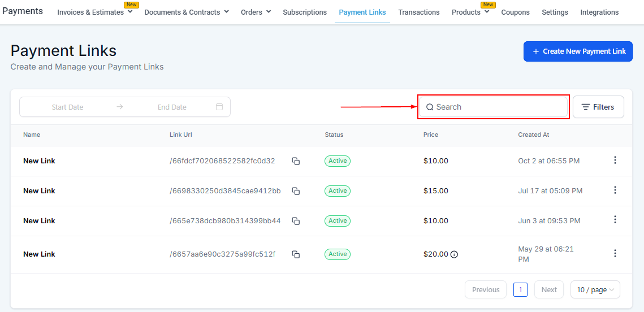Image resolution: width=644 pixels, height=312 pixels.
Task: Click Create New Payment Link button
Action: [578, 51]
